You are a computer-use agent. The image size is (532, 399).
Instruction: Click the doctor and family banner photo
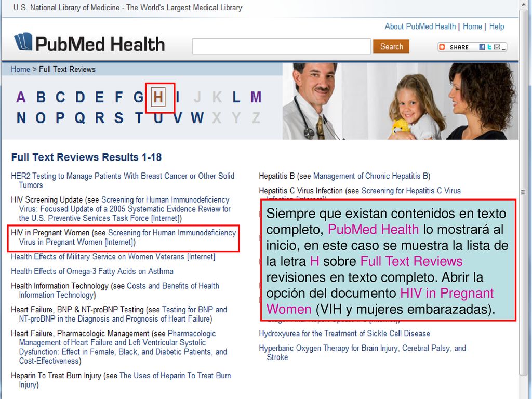(401, 101)
